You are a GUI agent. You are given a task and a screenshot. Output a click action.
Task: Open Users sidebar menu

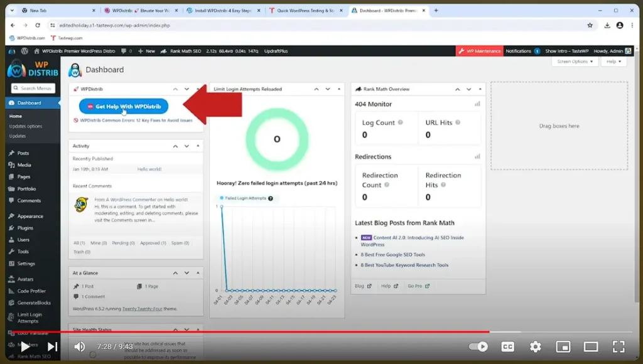pos(23,240)
